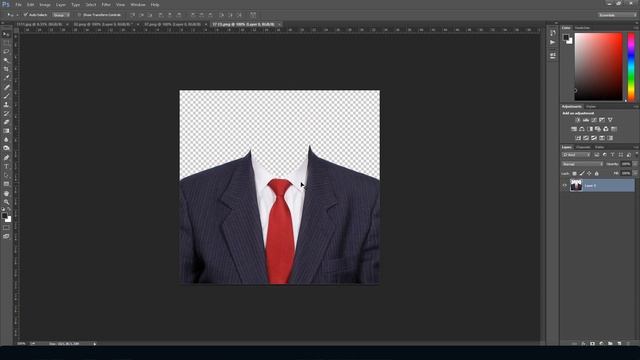Open the Opacity slider arrow
Screen dimensions: 640x360
635,164
